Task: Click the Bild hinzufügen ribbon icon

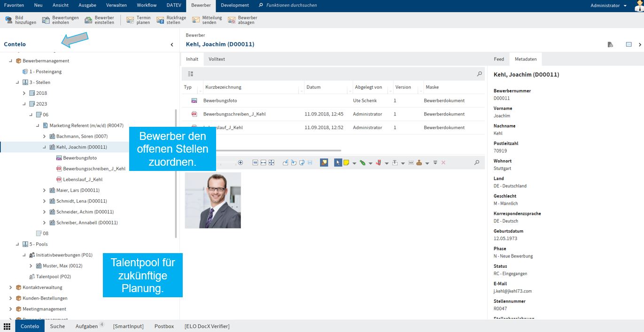Action: (9, 20)
